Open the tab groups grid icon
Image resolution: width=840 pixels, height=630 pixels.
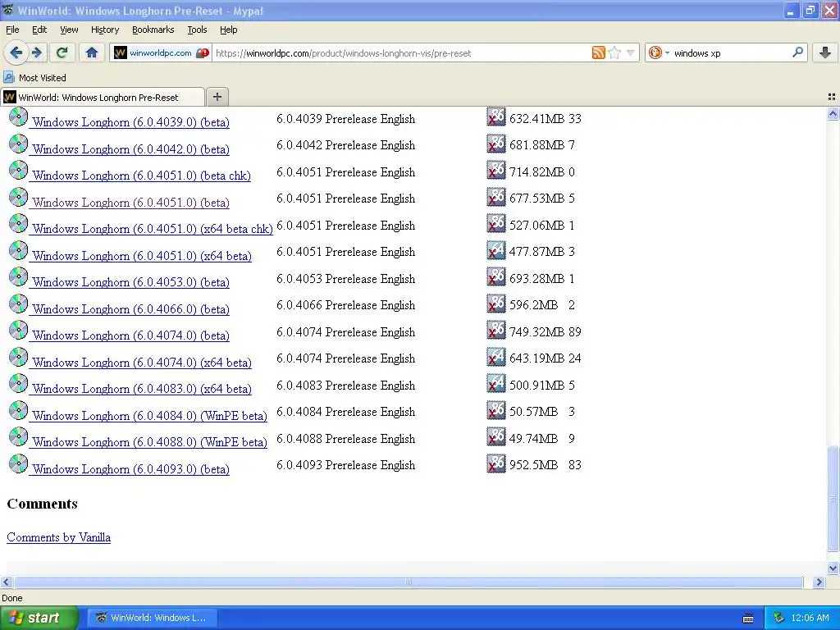[832, 97]
